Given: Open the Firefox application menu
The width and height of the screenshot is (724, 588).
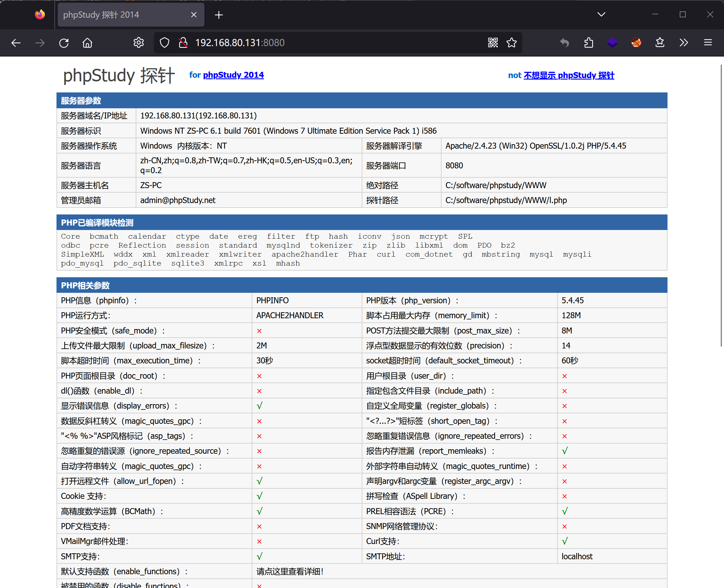Looking at the screenshot, I should tap(708, 43).
